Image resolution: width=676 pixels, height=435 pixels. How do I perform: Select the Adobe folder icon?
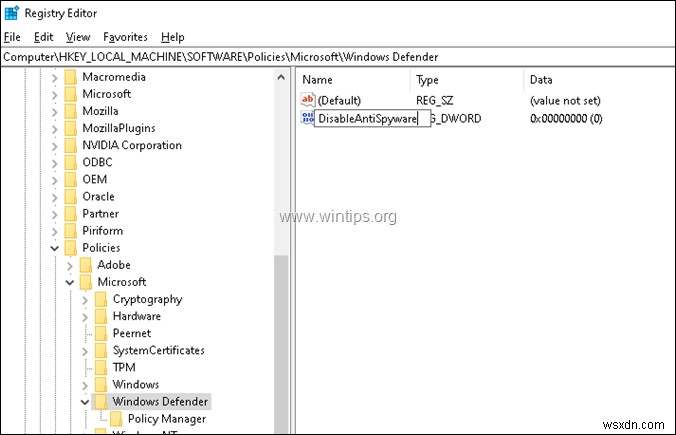(x=86, y=265)
